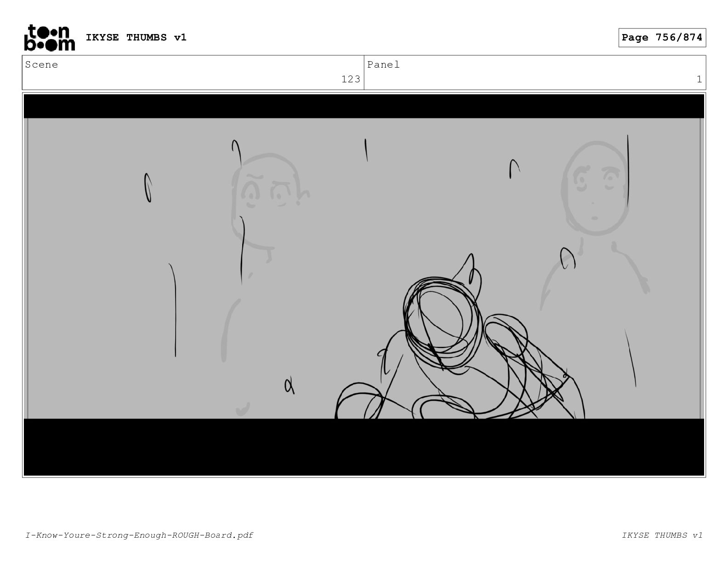Click the 'IKYSE THUMBS v1' header title
728x563 pixels.
136,37
